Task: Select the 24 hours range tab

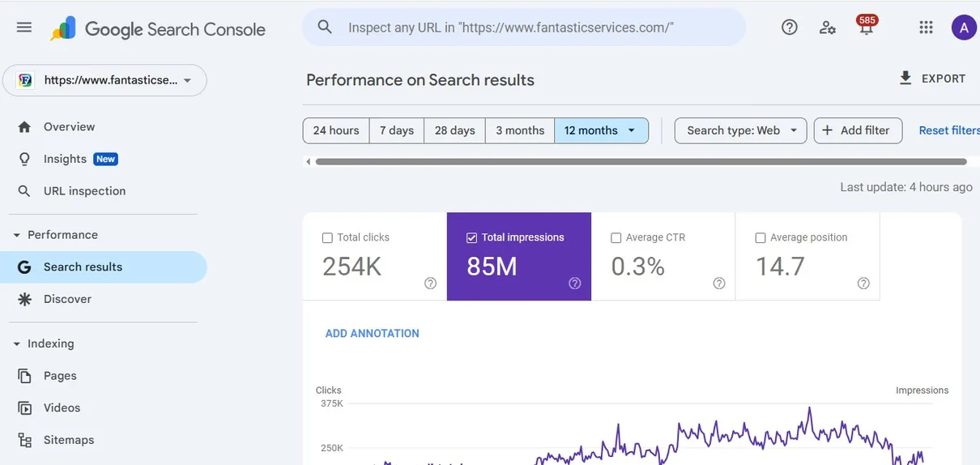Action: tap(336, 130)
